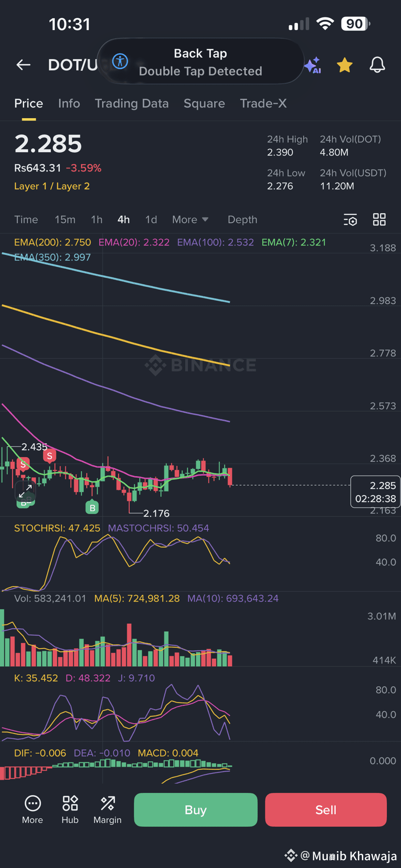Tap the Back Tap notification banner
Viewport: 401px width, 868px height.
tap(200, 62)
